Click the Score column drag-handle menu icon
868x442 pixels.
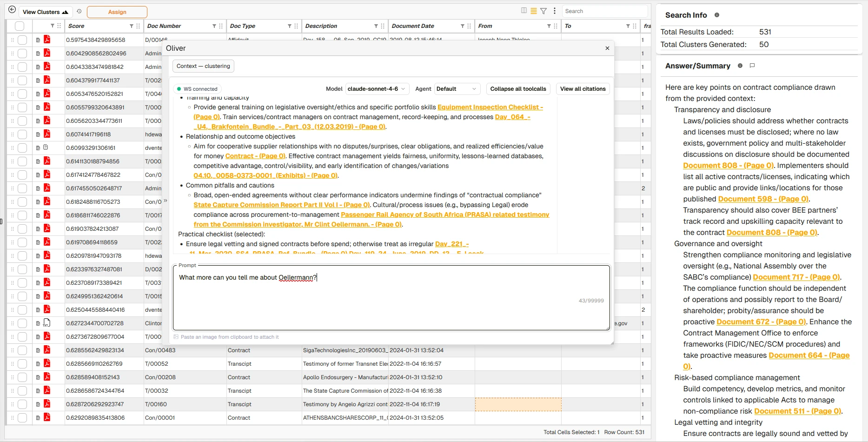click(x=138, y=26)
